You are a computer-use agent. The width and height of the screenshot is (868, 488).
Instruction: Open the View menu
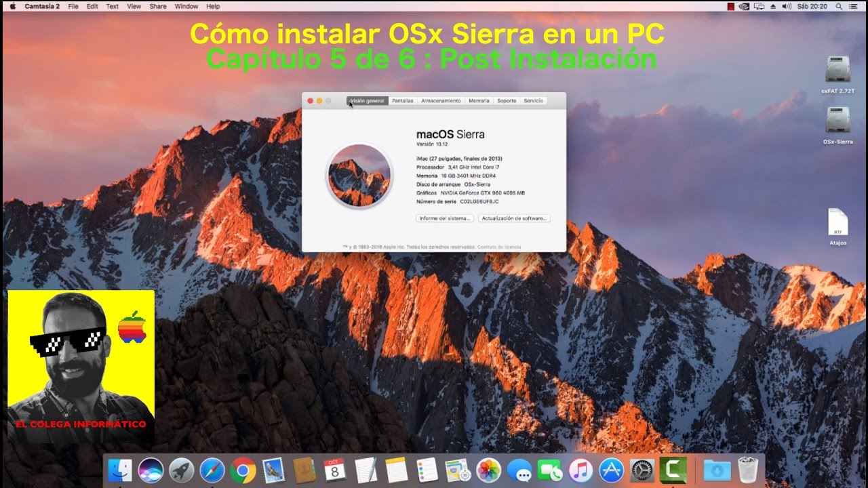point(134,6)
